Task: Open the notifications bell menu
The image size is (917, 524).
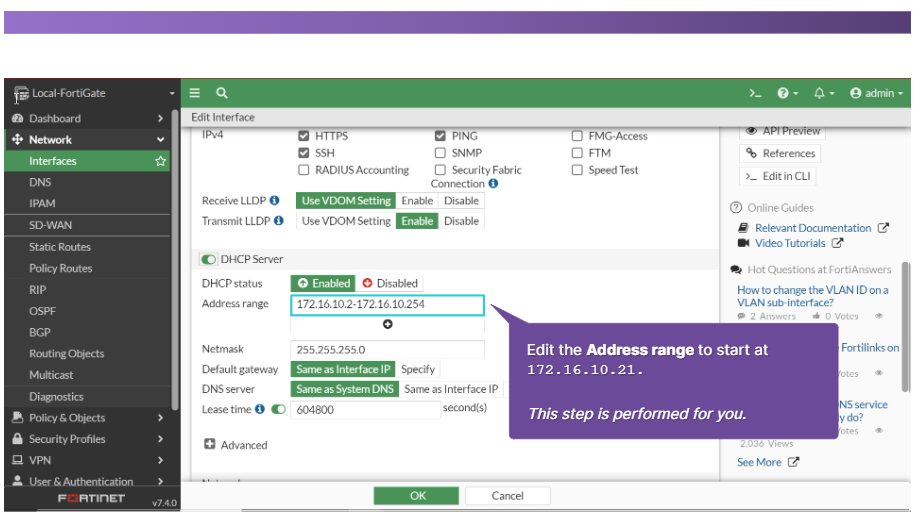Action: coord(823,93)
